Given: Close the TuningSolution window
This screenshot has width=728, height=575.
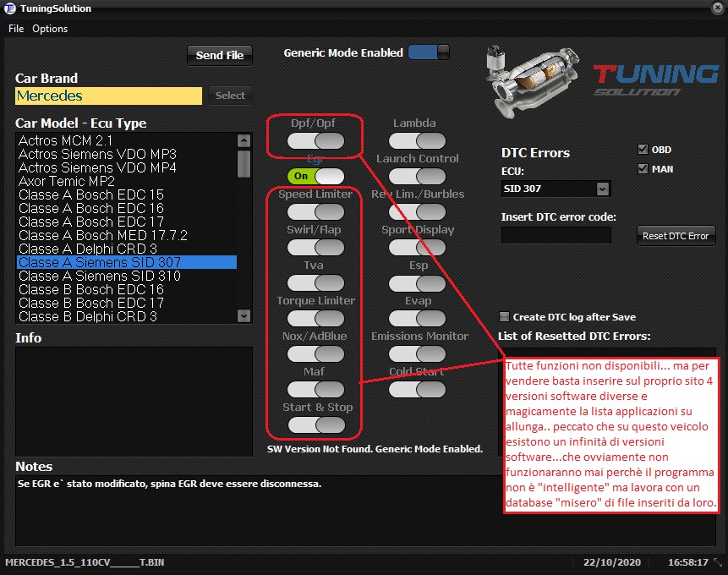Looking at the screenshot, I should click(717, 8).
